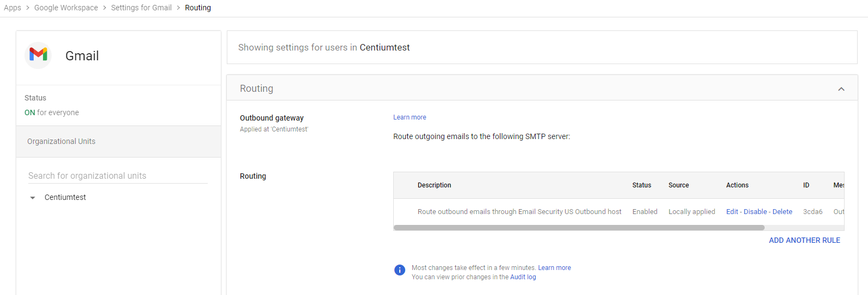
Task: Open Learn more about changes taking effect
Action: coord(554,268)
